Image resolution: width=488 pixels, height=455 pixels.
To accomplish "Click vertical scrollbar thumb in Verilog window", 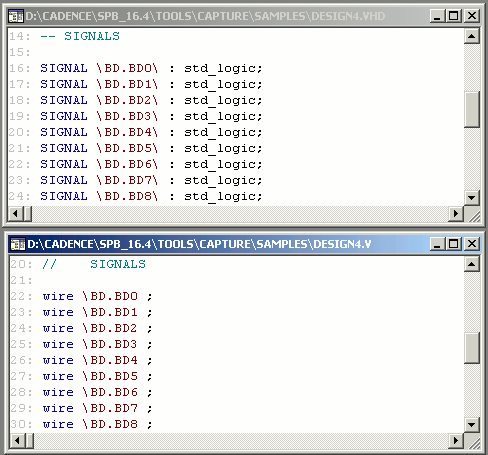I will tap(472, 348).
